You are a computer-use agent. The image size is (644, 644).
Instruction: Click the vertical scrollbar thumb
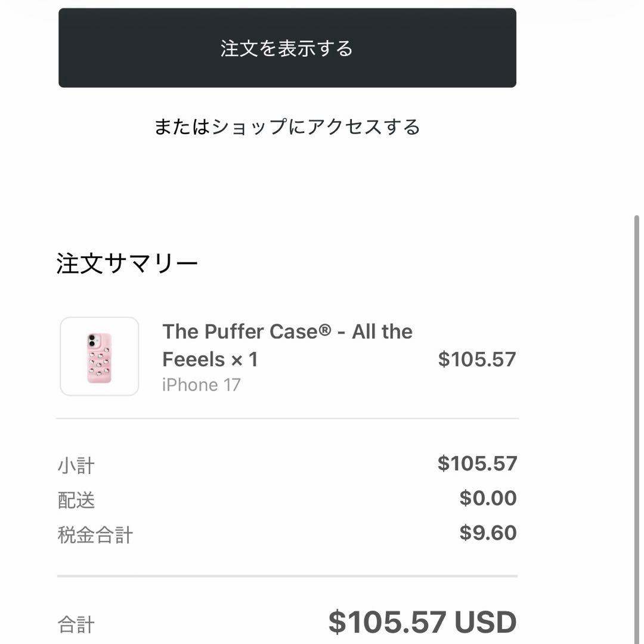[636, 417]
